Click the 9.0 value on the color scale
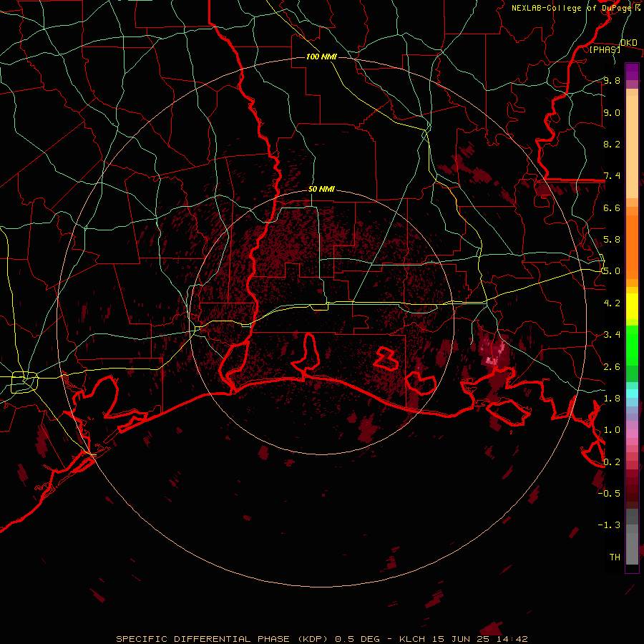This screenshot has height=644, width=644. pyautogui.click(x=612, y=112)
